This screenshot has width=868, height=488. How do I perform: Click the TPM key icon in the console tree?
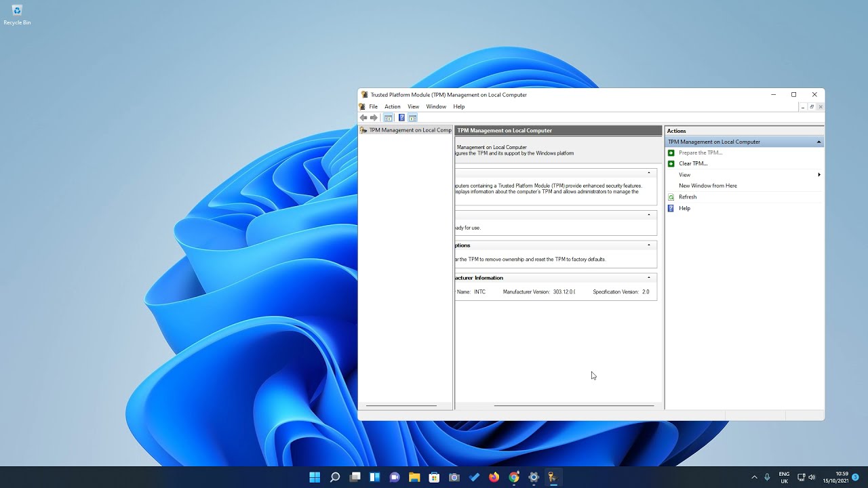[x=363, y=130]
